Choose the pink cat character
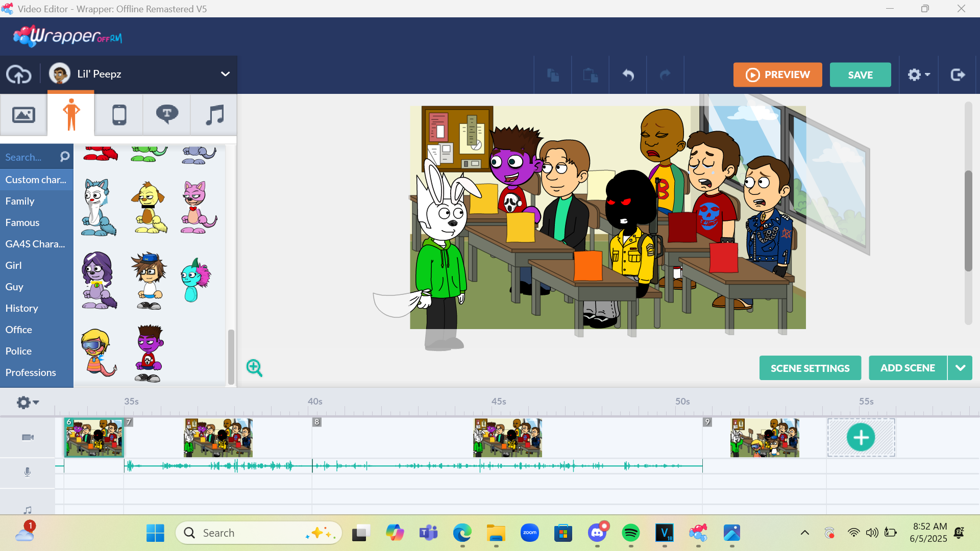980x551 pixels. pyautogui.click(x=199, y=207)
